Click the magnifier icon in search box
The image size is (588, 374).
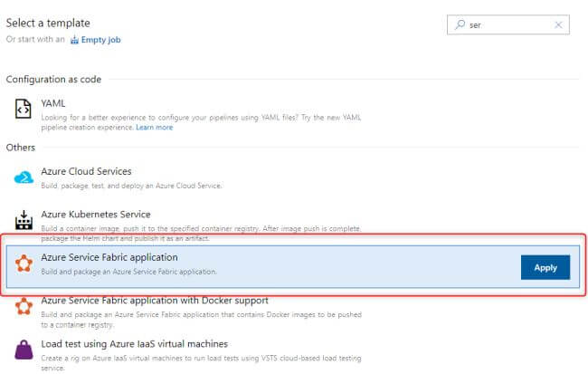pyautogui.click(x=460, y=24)
